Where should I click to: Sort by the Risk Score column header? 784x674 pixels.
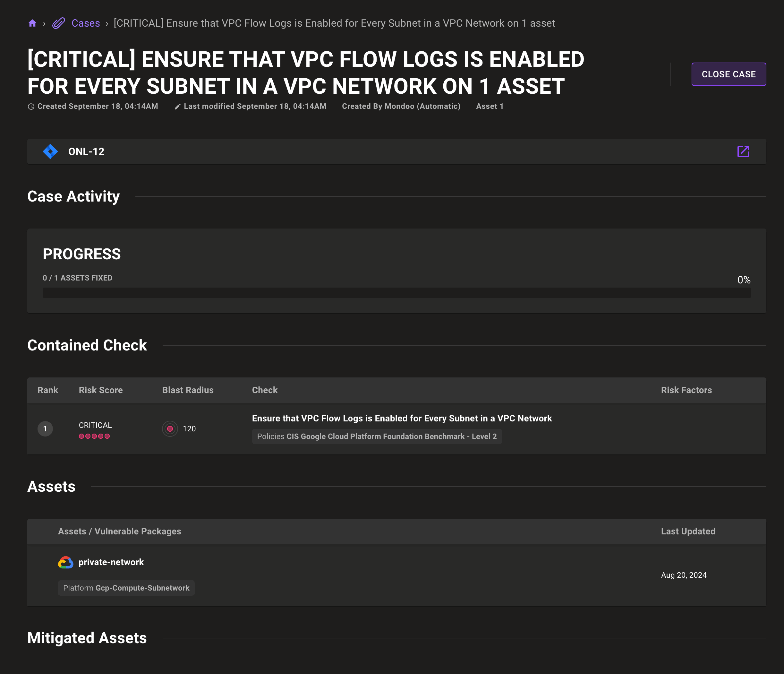tap(101, 390)
